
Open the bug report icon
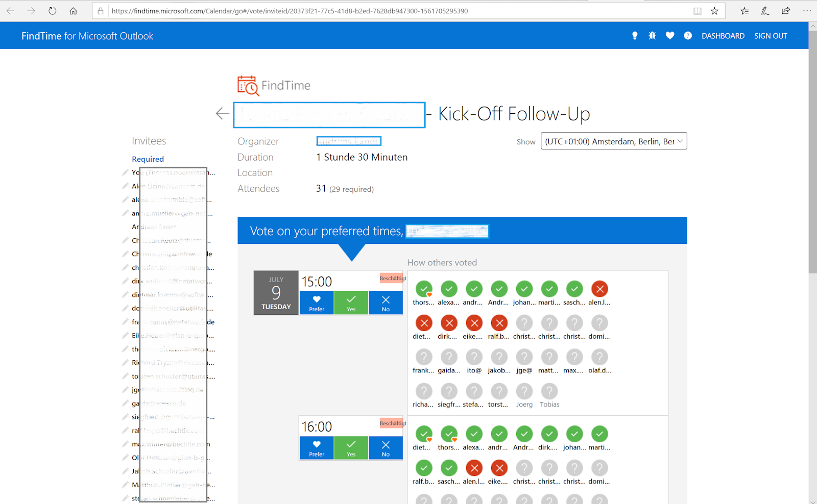point(652,35)
